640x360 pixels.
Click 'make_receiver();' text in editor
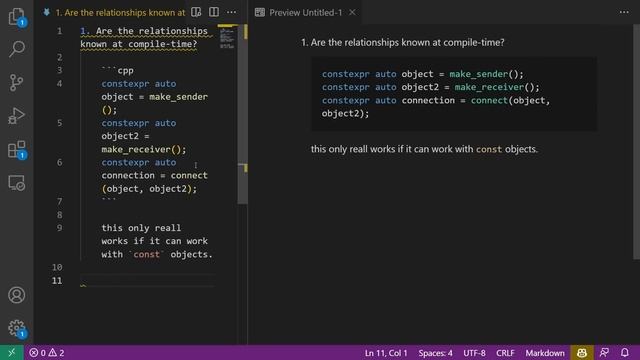144,149
